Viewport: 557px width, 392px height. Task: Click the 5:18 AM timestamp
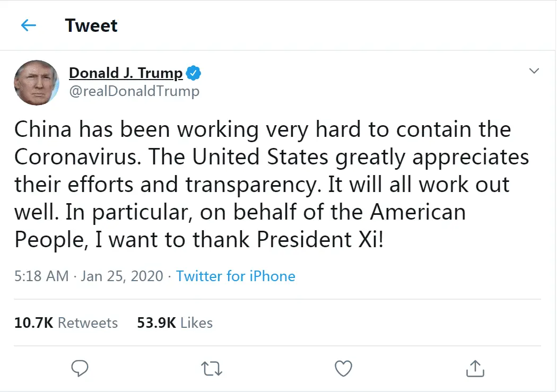[x=41, y=276]
